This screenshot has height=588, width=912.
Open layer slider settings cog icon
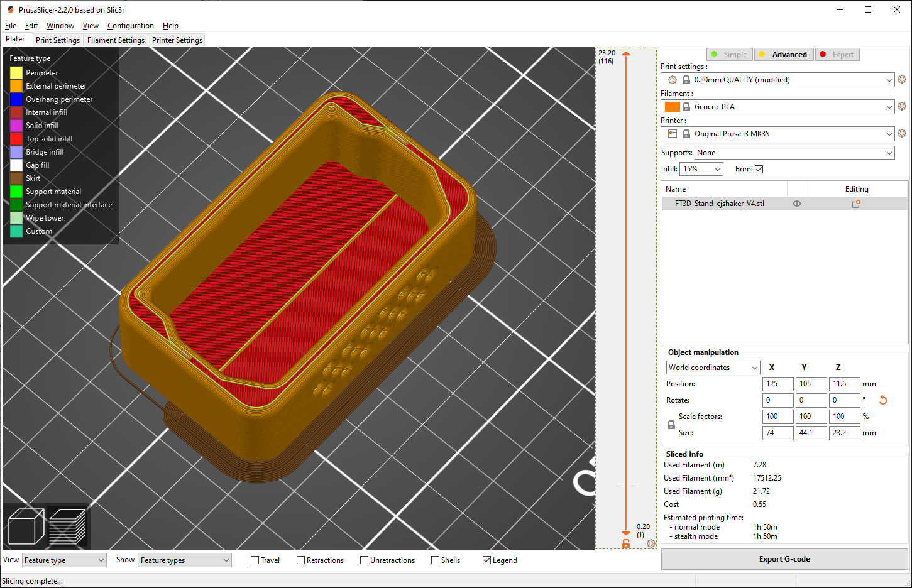point(651,543)
